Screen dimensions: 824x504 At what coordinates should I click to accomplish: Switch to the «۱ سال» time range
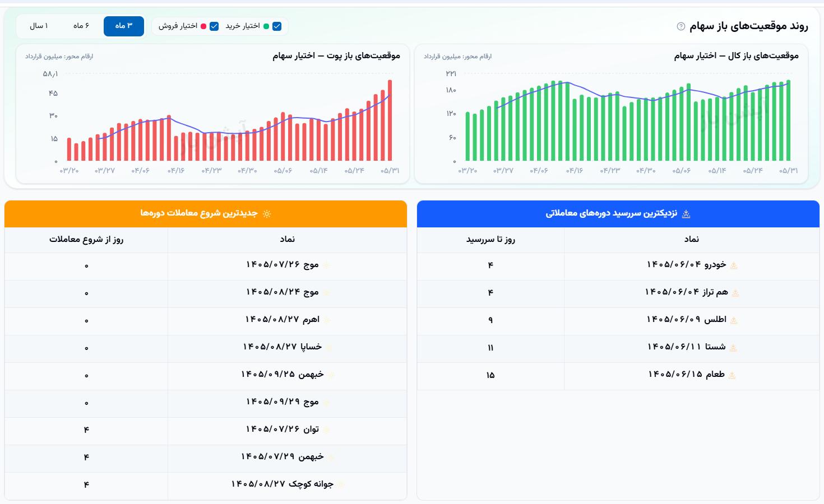click(x=39, y=26)
